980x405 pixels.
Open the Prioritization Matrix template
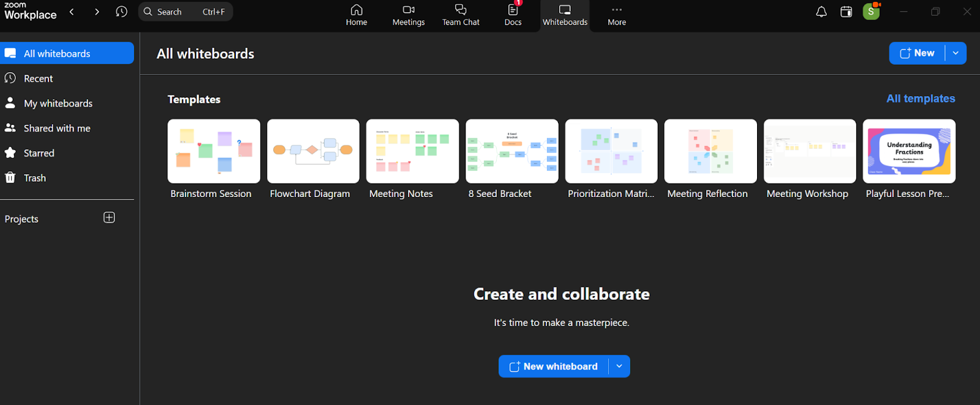click(x=611, y=159)
